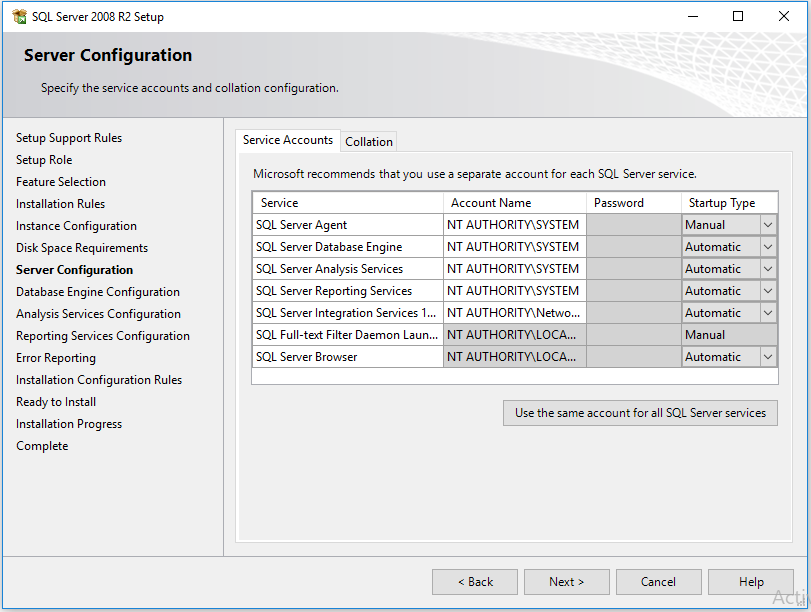Image resolution: width=811 pixels, height=612 pixels.
Task: Open Startup Type dropdown for SQL Server Database Engine
Action: pos(768,247)
